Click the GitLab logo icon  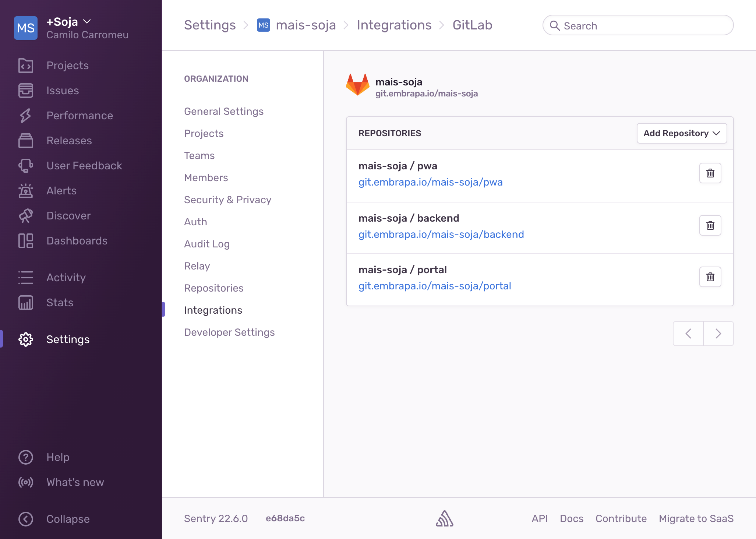coord(357,86)
